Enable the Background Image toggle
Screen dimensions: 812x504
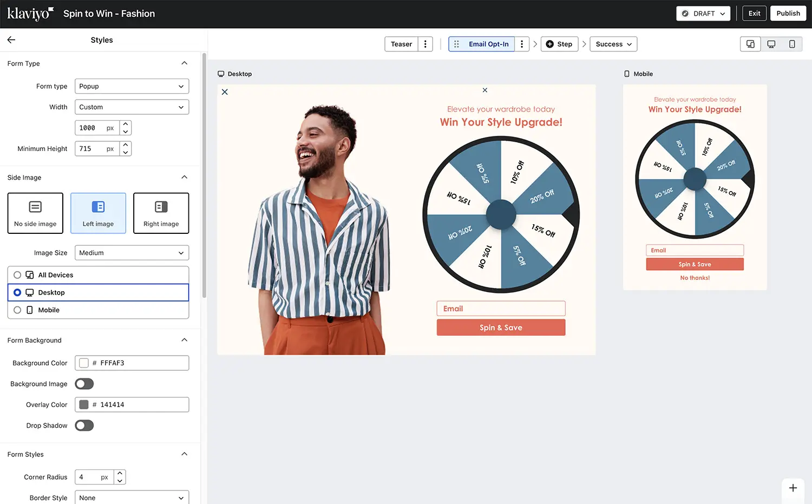tap(84, 383)
